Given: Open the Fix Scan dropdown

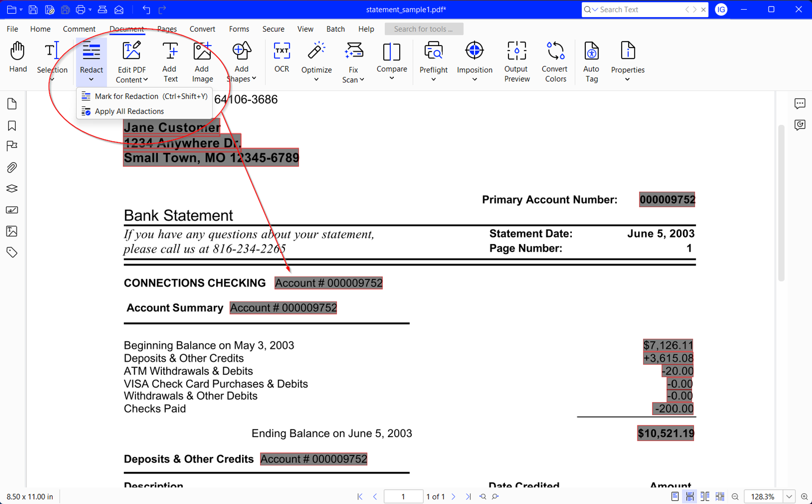Looking at the screenshot, I should tap(362, 79).
